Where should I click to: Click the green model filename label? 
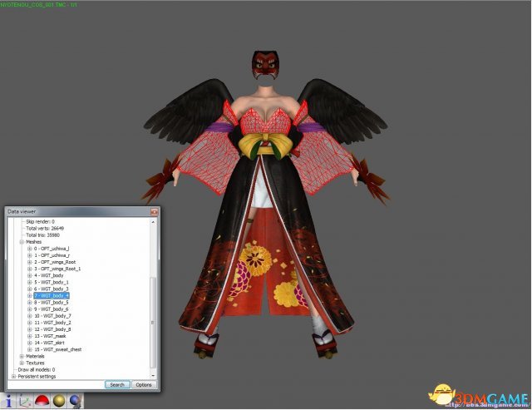point(39,5)
